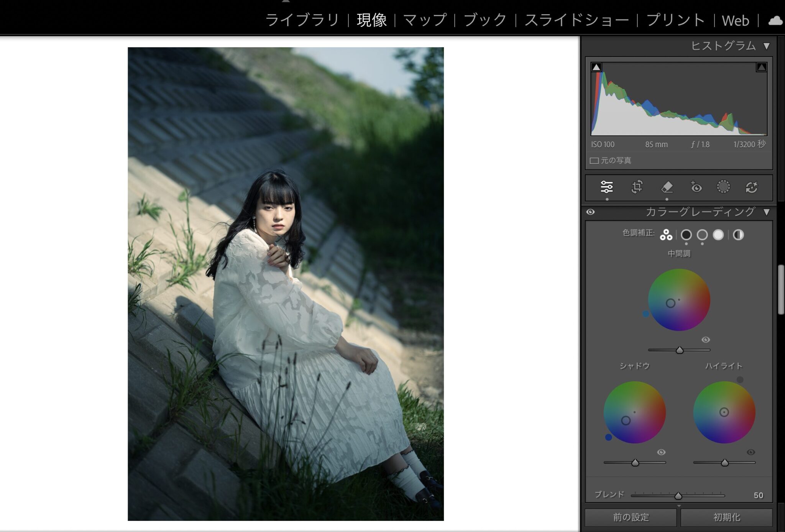Expand midtones wheel luminance eye toggle
Viewport: 785px width, 532px height.
[x=706, y=340]
